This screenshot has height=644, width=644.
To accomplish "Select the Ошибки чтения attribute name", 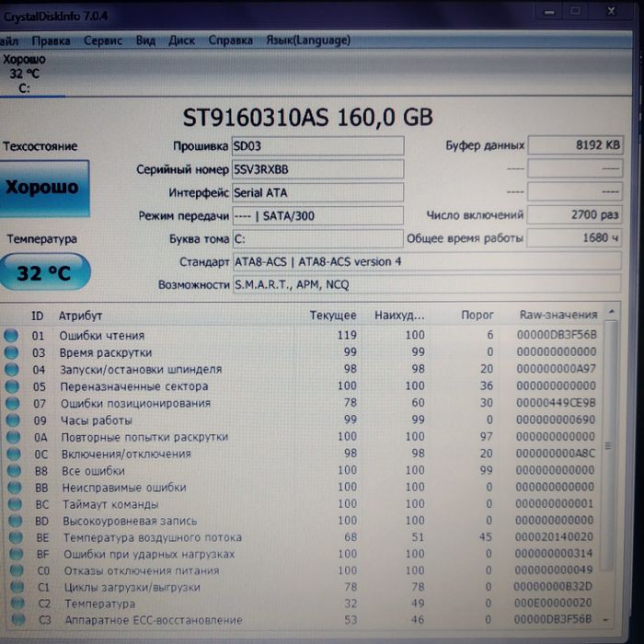I will 102,336.
